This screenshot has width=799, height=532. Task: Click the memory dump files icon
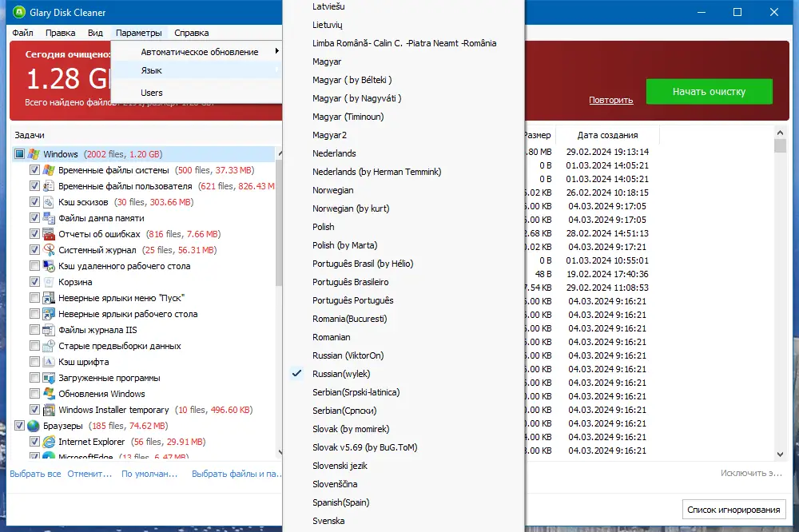[49, 218]
